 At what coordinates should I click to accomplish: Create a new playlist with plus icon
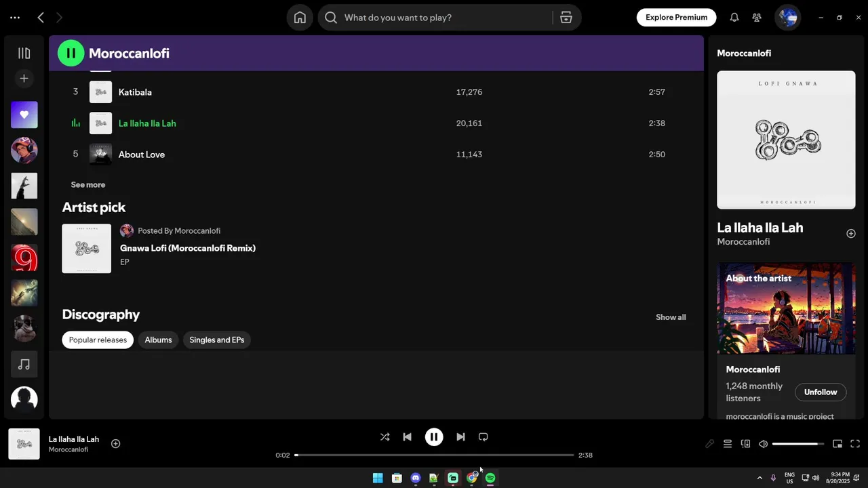pyautogui.click(x=24, y=79)
